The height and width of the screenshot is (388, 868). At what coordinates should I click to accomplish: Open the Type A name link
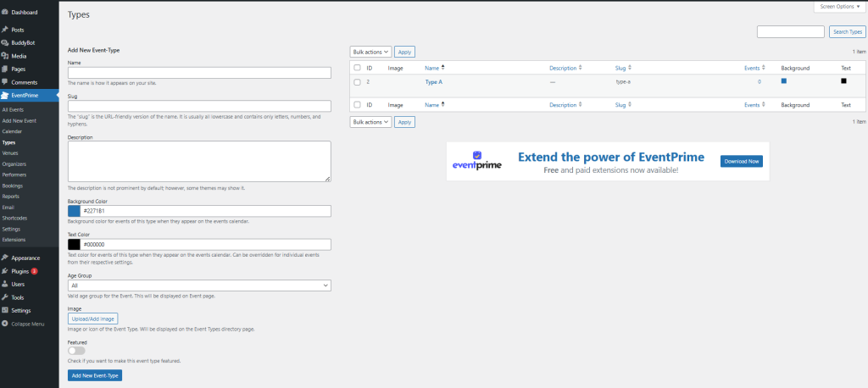click(433, 82)
